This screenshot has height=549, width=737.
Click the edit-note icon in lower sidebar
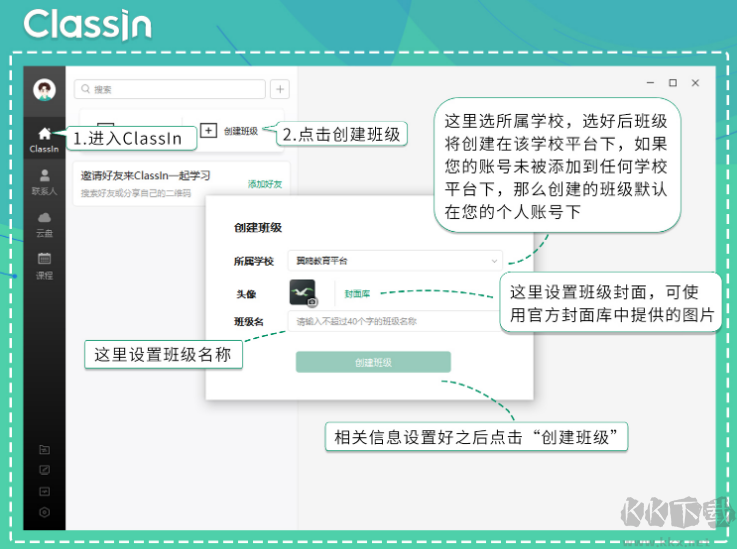click(44, 470)
